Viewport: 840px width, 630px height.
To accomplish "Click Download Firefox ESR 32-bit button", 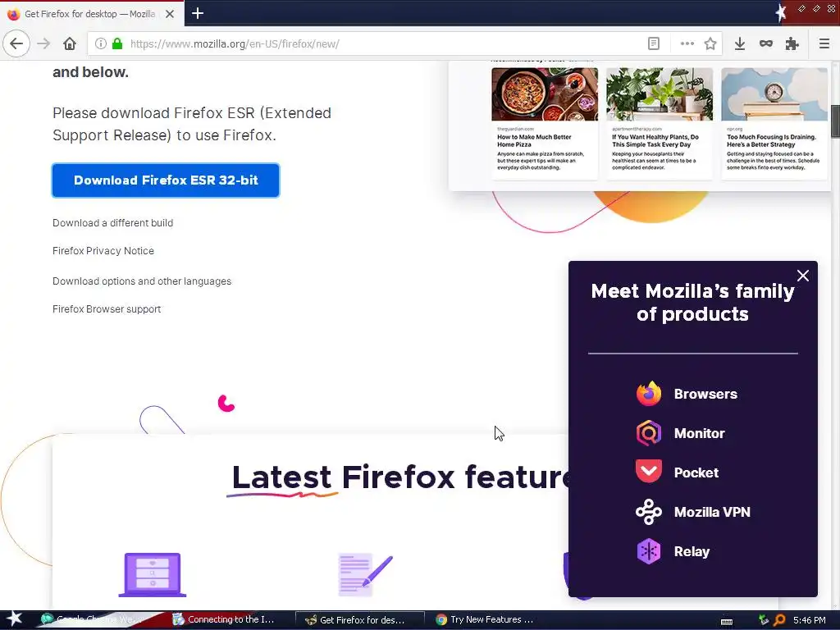I will (x=166, y=180).
